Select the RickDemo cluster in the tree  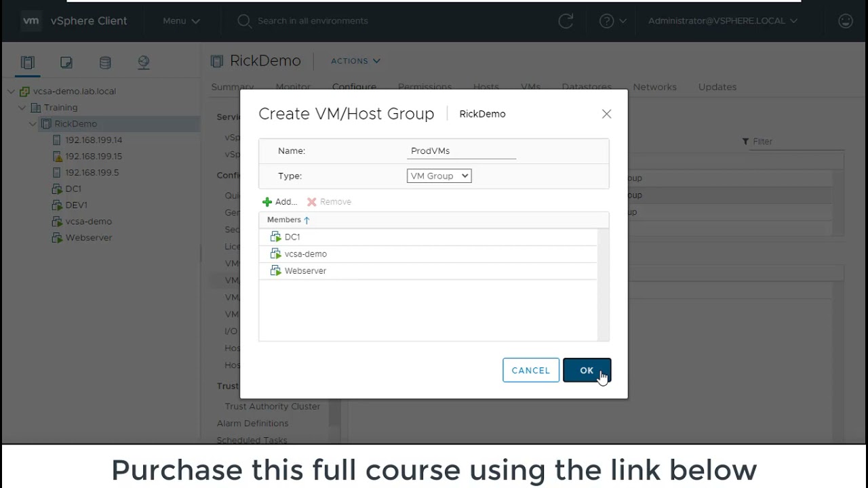(75, 123)
